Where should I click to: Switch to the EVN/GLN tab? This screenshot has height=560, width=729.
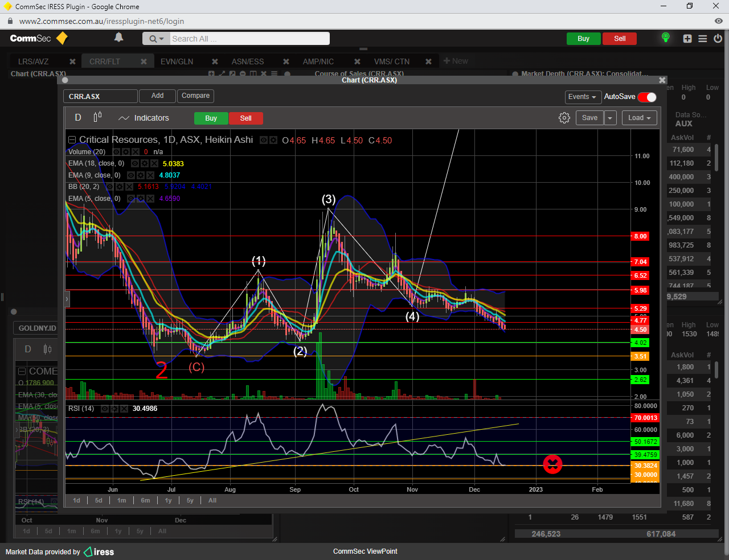[x=177, y=61]
